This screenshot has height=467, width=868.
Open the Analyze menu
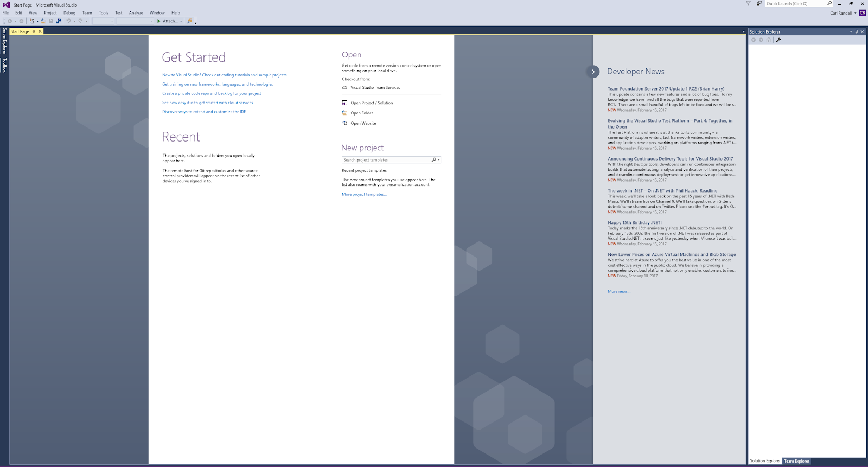pos(136,12)
